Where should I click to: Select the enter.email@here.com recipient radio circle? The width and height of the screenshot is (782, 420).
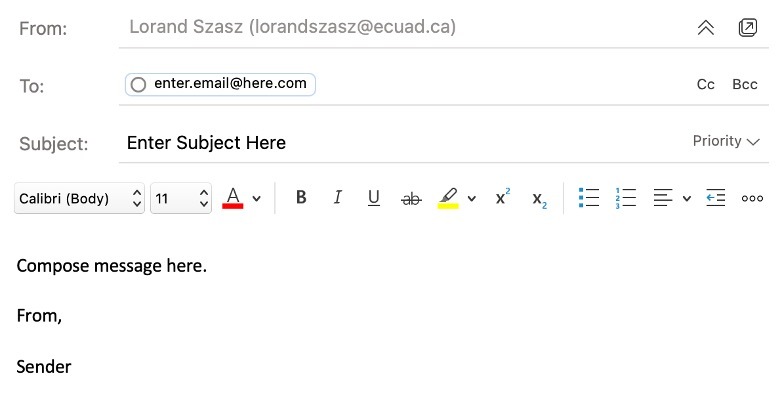pyautogui.click(x=138, y=84)
